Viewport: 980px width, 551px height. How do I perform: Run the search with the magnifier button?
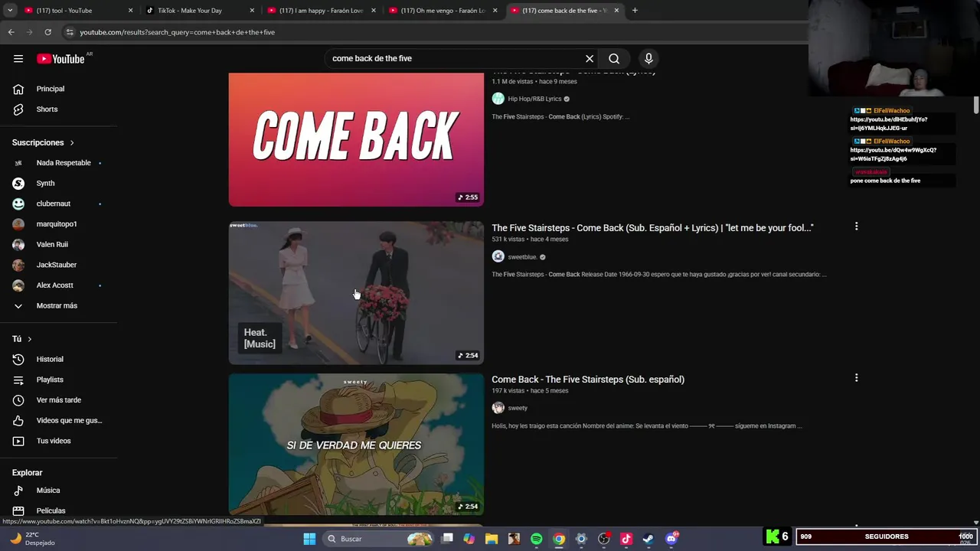614,59
